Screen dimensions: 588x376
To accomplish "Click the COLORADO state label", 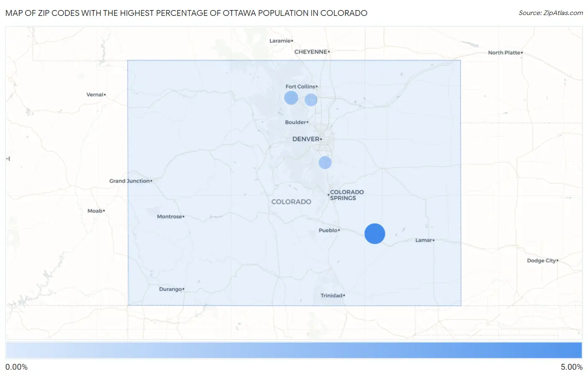I will click(291, 202).
